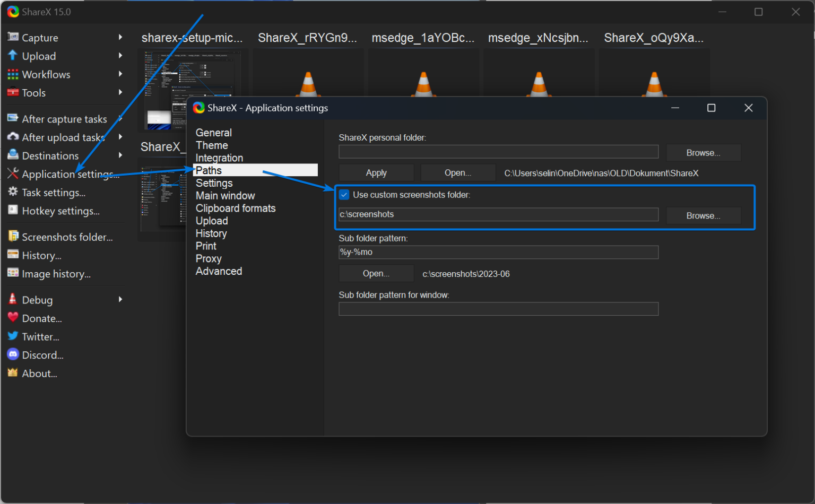Expand the Destinations submenu arrow
The width and height of the screenshot is (815, 504).
[x=121, y=155]
